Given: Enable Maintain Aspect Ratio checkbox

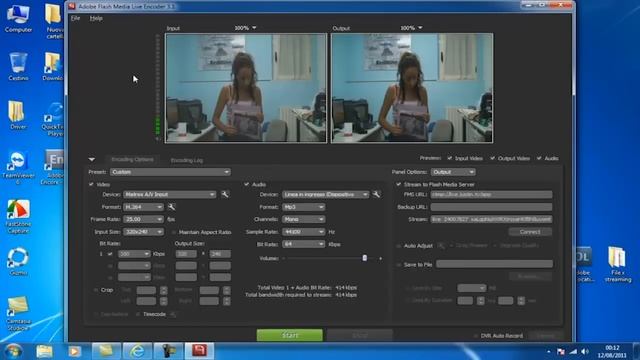Looking at the screenshot, I should (x=174, y=232).
